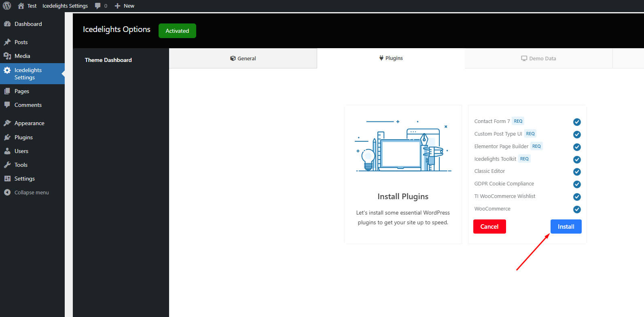Click the WordPress logo icon
Viewport: 644px width, 317px height.
click(7, 6)
